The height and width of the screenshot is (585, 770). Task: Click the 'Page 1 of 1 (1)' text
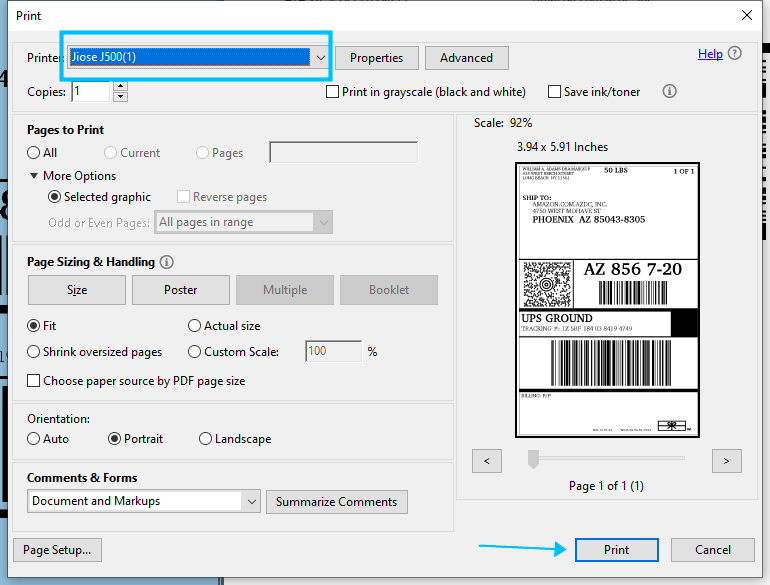click(606, 486)
